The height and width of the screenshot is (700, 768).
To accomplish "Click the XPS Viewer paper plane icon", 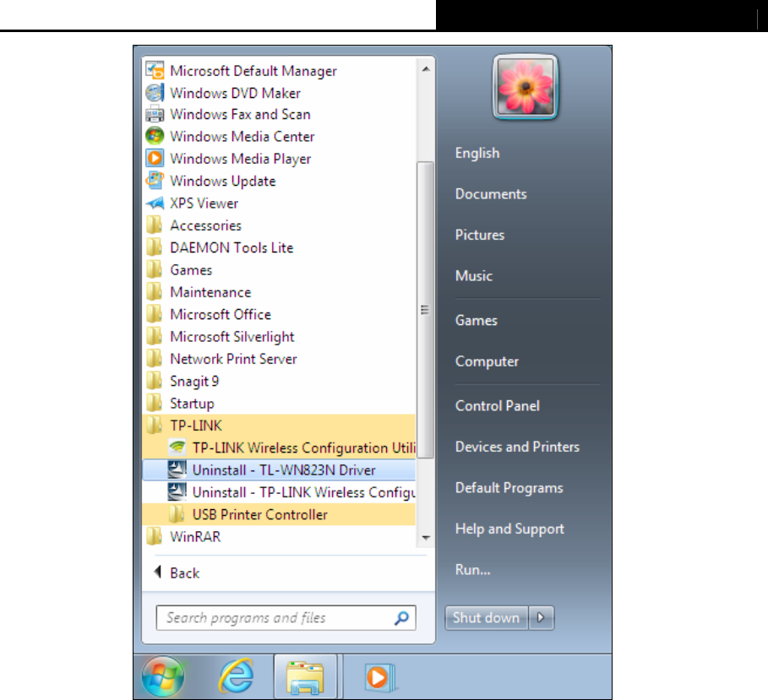I will [x=155, y=203].
